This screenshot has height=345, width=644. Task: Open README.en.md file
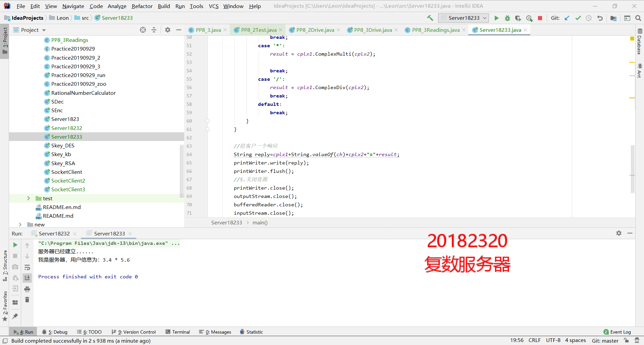tap(62, 207)
